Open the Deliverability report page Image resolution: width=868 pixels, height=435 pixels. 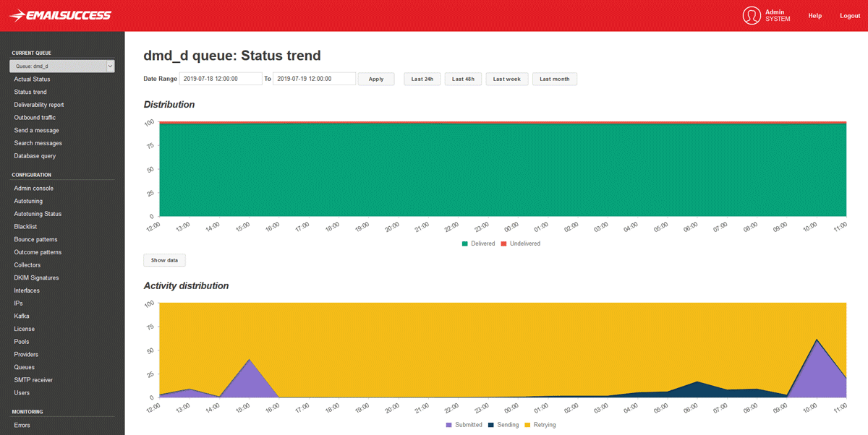click(x=39, y=105)
